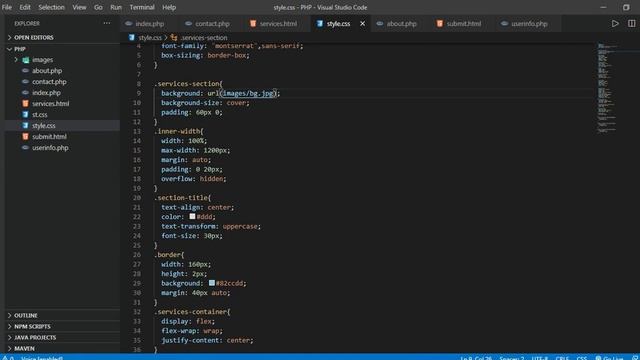
Task: Expand the Java Projects panel
Action: coord(35,338)
